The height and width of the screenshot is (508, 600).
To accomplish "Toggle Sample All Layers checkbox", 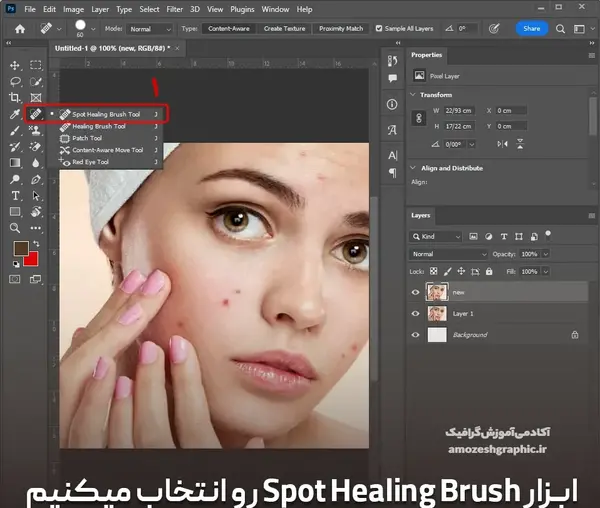I will pyautogui.click(x=379, y=28).
